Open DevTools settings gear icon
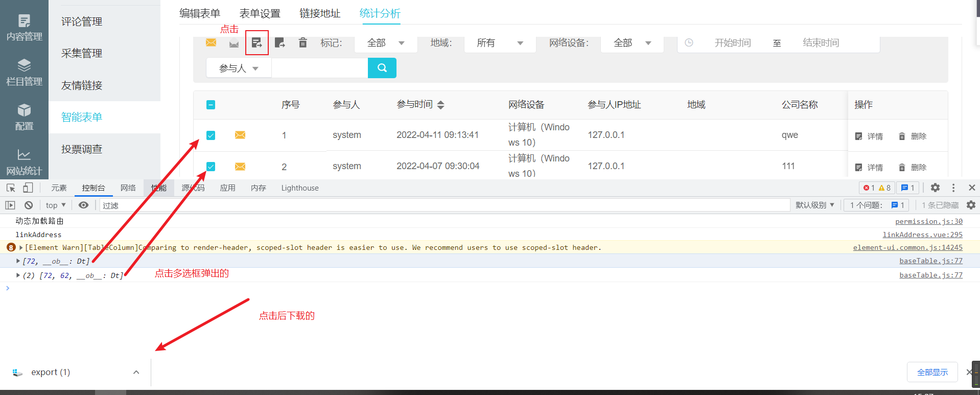980x395 pixels. tap(935, 188)
